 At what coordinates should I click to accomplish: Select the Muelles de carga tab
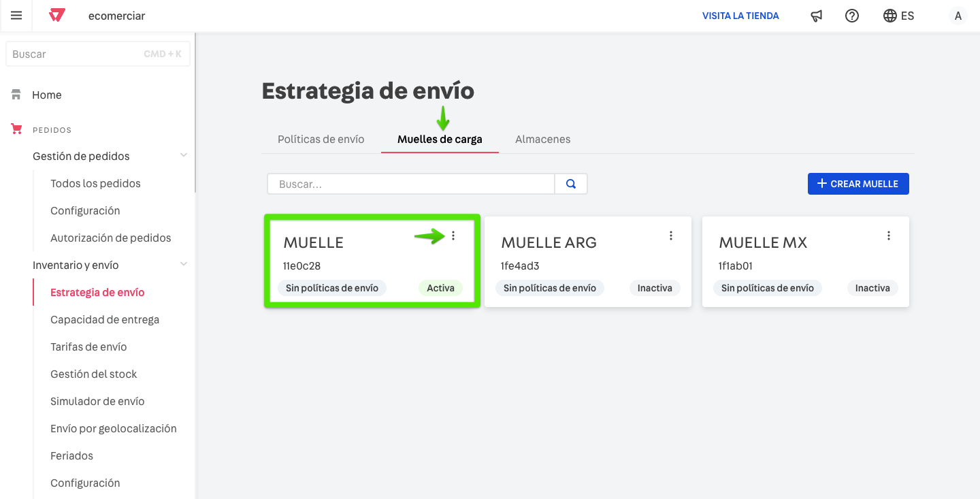coord(440,139)
